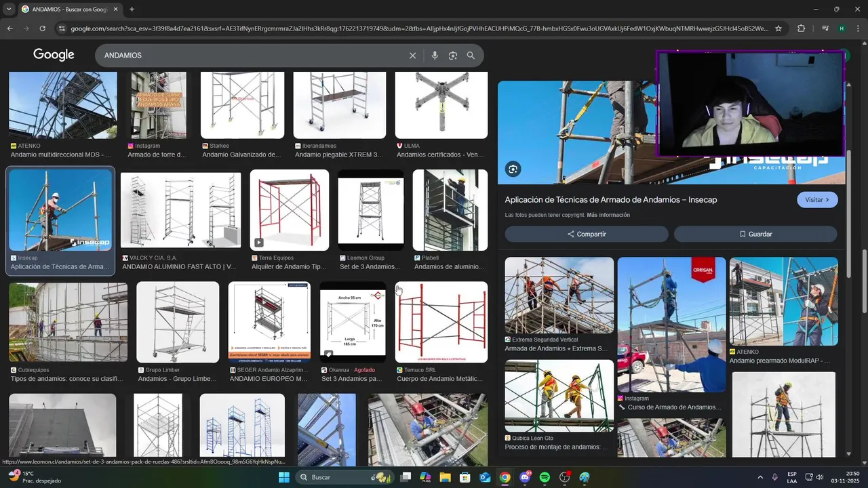Open Temuco SRL Cuerpo de Andamio image

click(441, 323)
